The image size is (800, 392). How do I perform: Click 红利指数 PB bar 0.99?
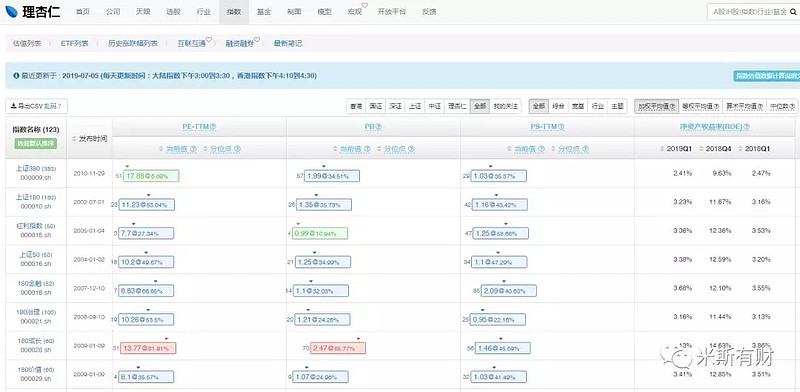point(320,233)
